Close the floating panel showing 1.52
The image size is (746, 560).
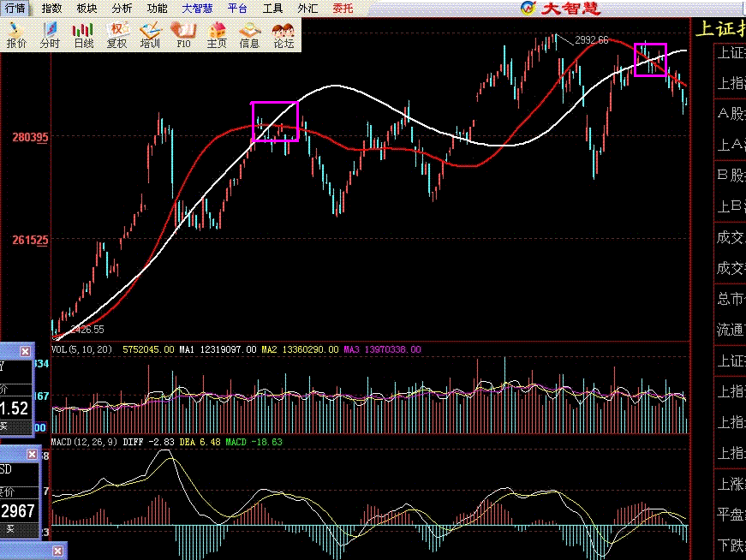coord(25,351)
